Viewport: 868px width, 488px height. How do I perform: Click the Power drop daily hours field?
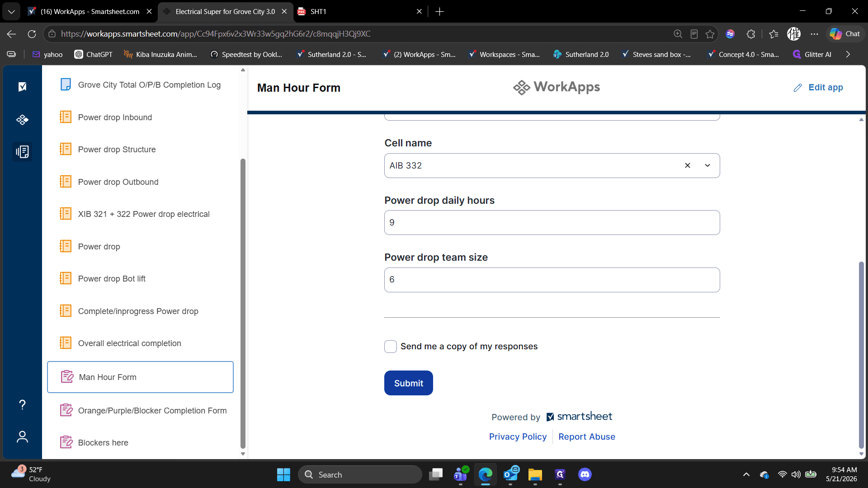pyautogui.click(x=552, y=222)
